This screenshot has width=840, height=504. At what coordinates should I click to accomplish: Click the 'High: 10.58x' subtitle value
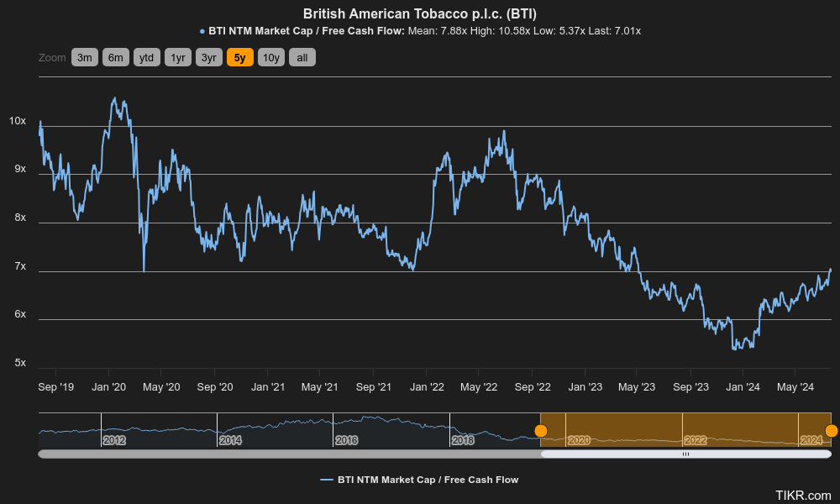[501, 31]
